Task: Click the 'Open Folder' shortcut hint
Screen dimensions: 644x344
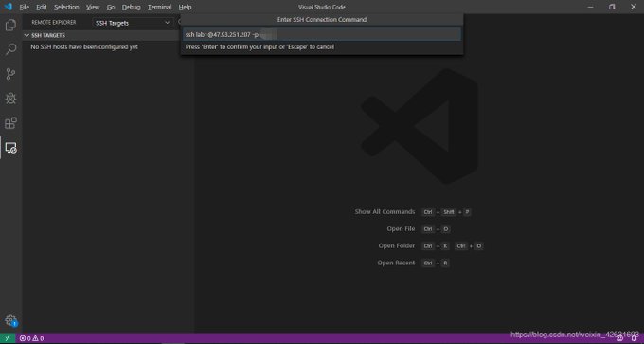Action: pos(397,245)
